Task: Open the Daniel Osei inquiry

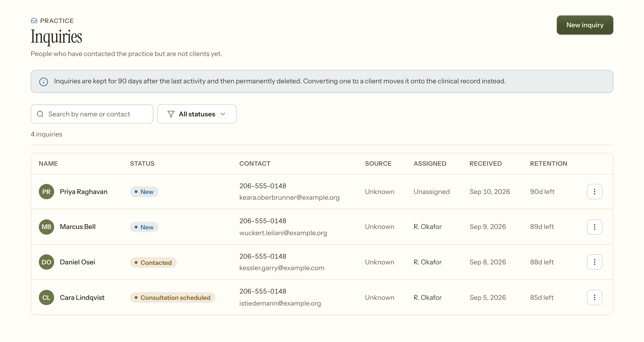Action: (x=77, y=262)
